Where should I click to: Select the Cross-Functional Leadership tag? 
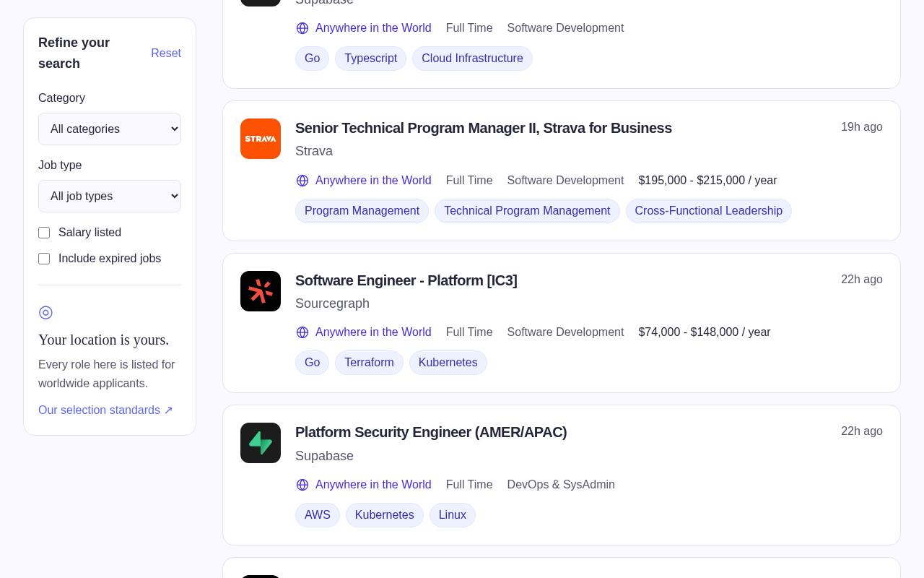[709, 211]
